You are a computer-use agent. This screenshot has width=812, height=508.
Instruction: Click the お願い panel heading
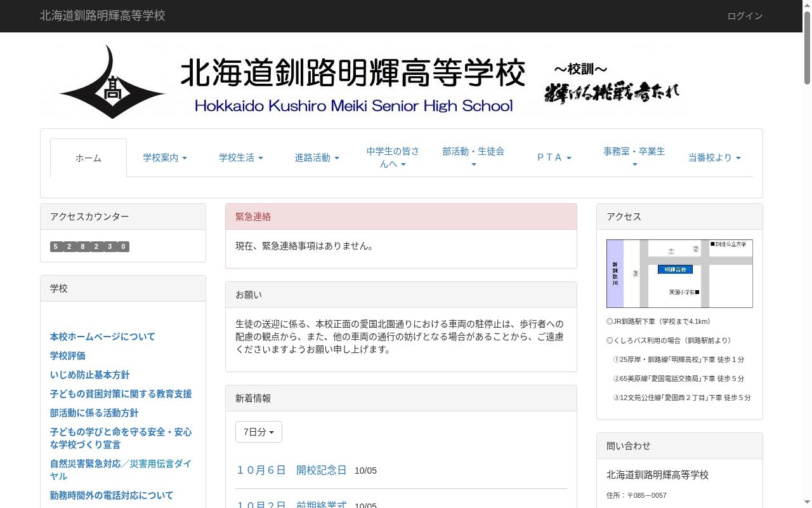(x=401, y=295)
